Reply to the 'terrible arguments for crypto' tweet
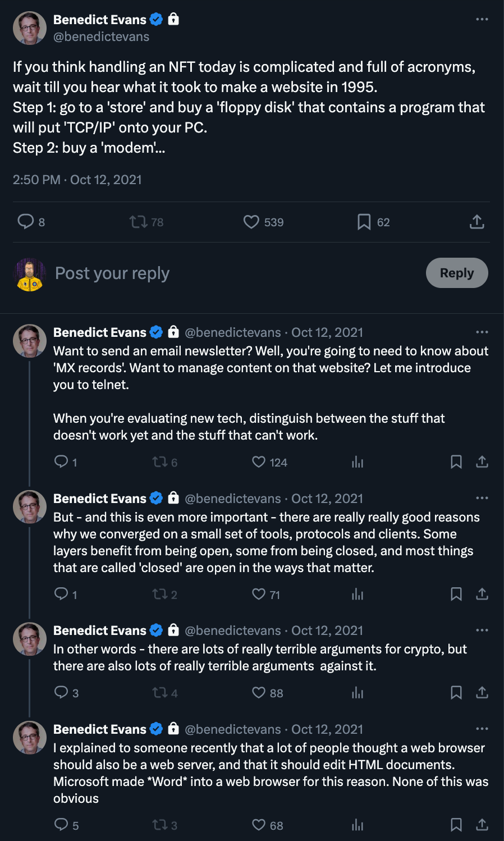The image size is (504, 841). pos(61,692)
